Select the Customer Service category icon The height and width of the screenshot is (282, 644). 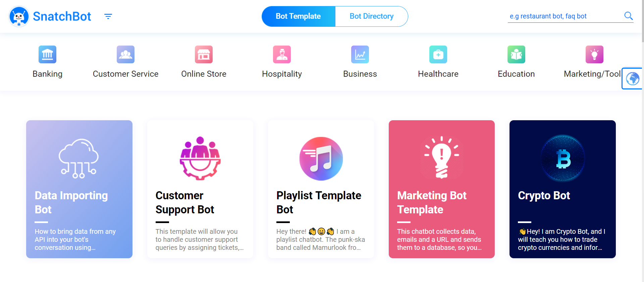coord(125,54)
